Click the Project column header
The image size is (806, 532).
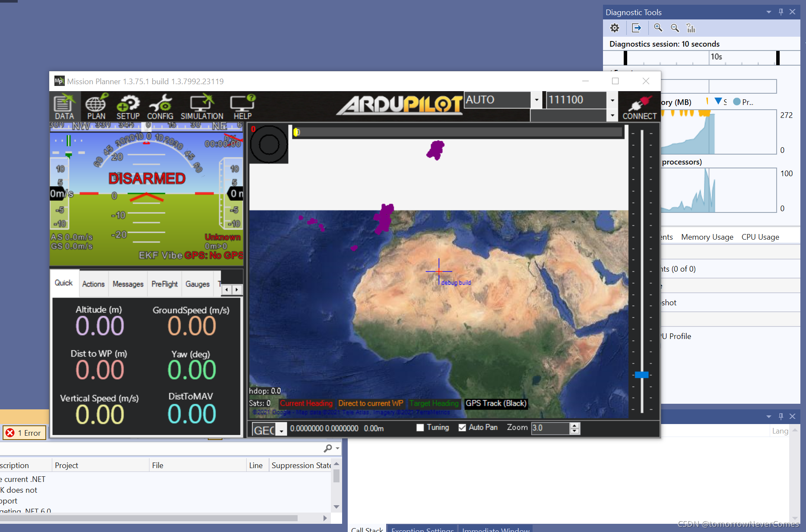pyautogui.click(x=101, y=465)
